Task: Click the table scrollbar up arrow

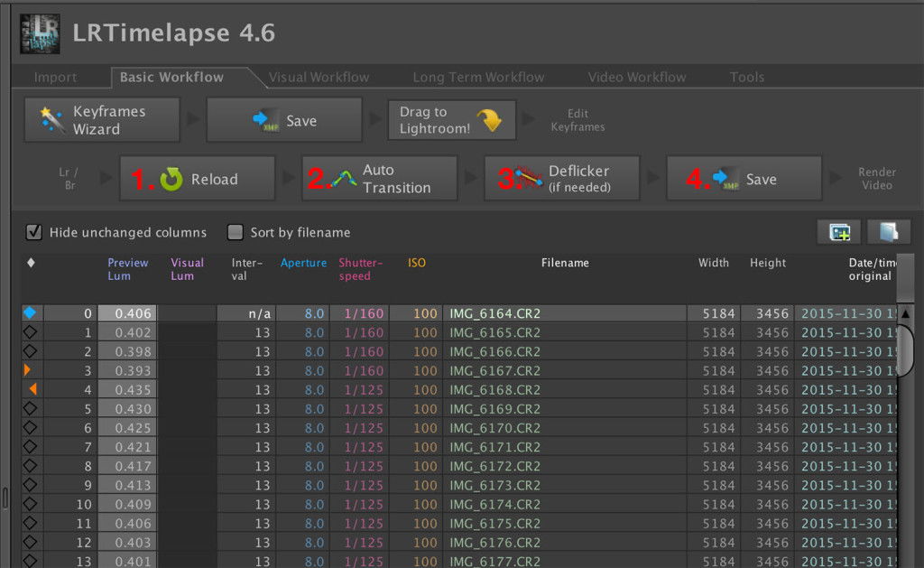Action: coord(906,313)
